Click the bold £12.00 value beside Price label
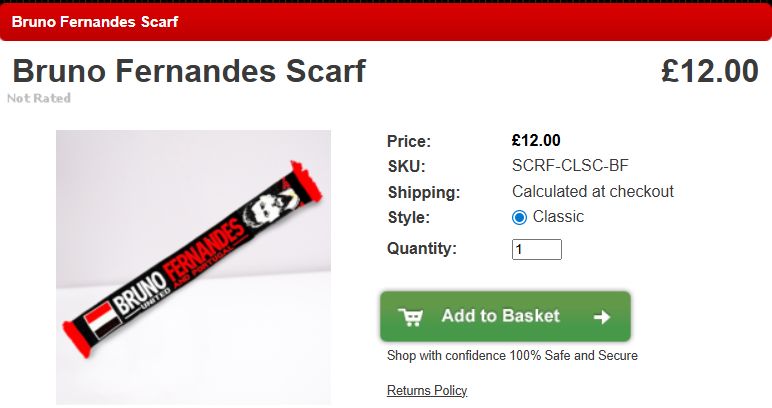Screen dimensions: 772x408 (x=536, y=140)
